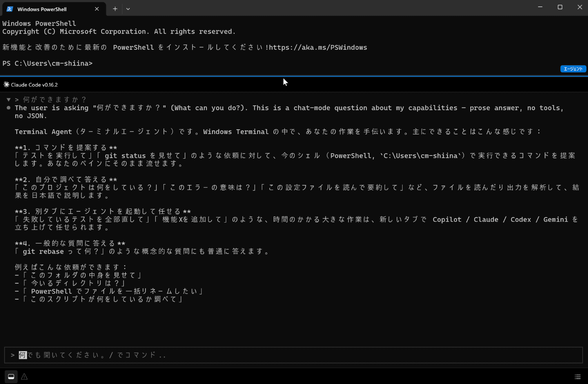
Task: Open the list menu icon at bottom right
Action: click(x=577, y=377)
